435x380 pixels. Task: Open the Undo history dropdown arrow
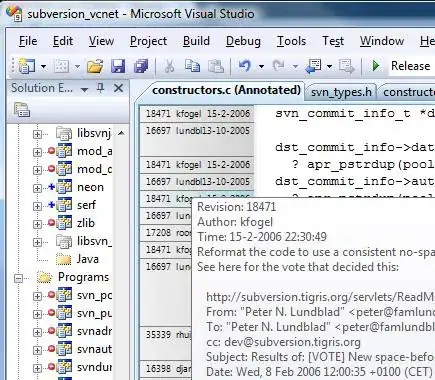(x=262, y=66)
